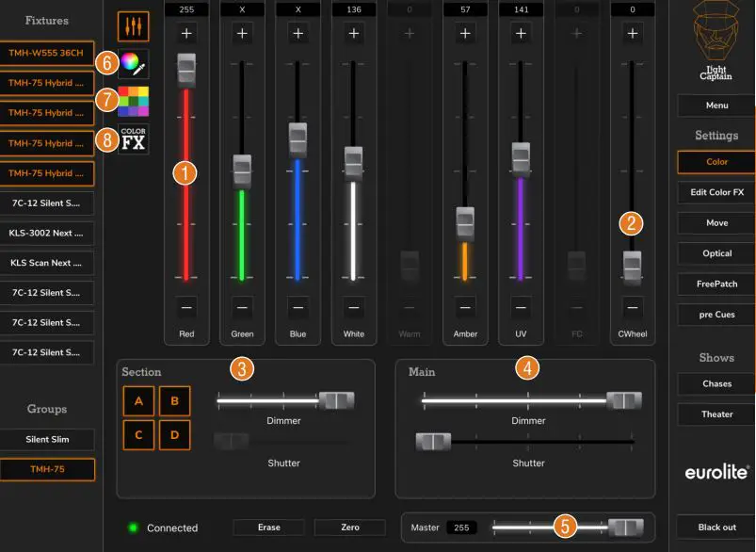Open the color palette grid icon
Viewport: 756px width, 552px height.
pos(133,102)
